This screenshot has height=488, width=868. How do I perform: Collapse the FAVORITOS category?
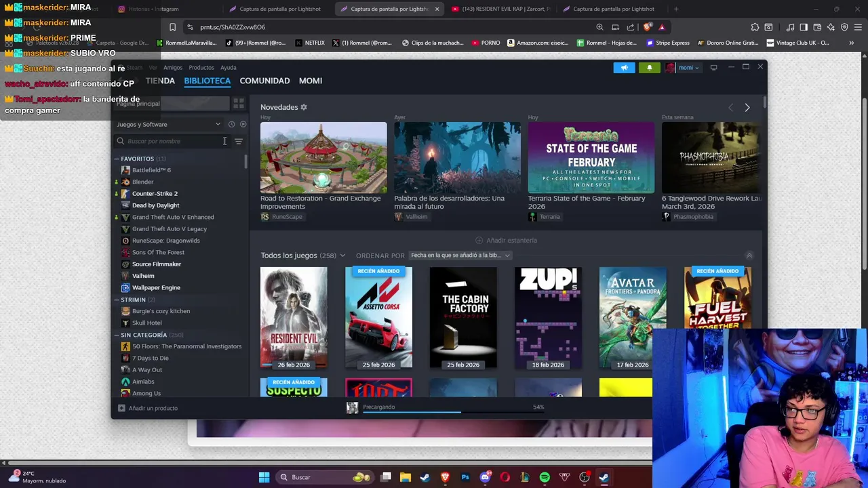(117, 159)
